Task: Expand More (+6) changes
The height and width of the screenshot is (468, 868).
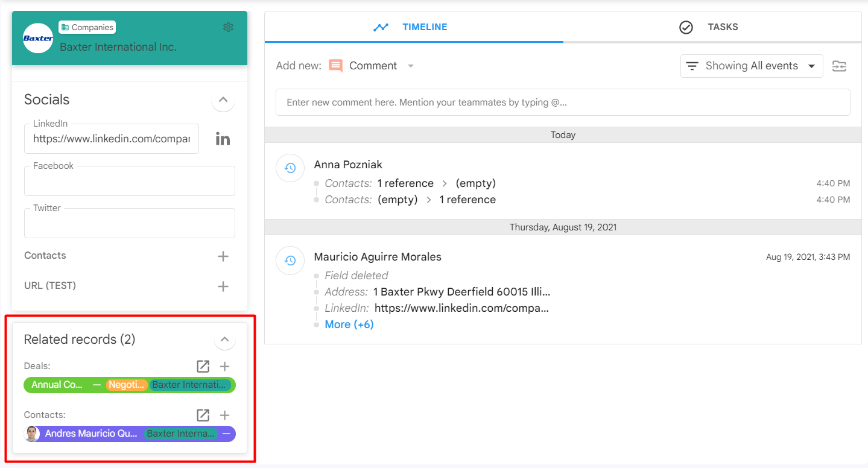Action: click(349, 324)
